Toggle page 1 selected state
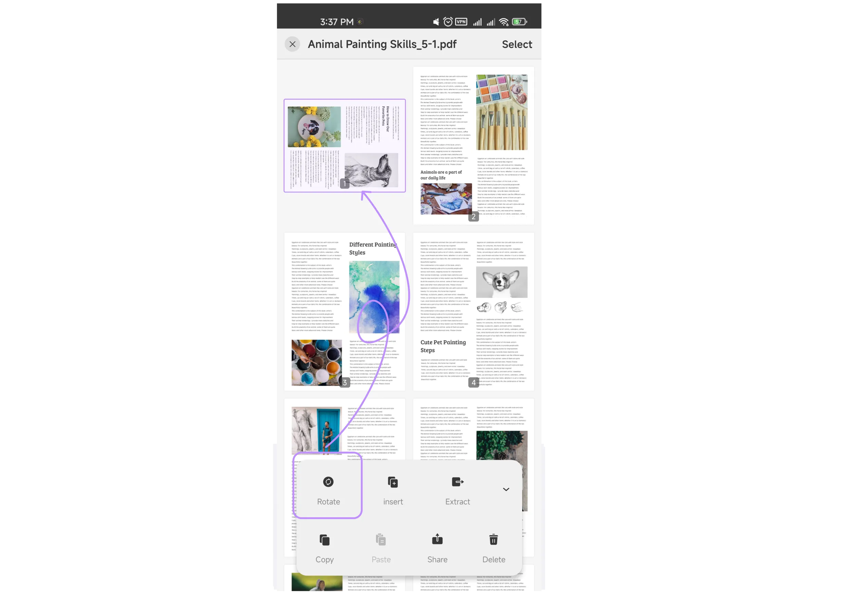The image size is (868, 606). tap(344, 146)
